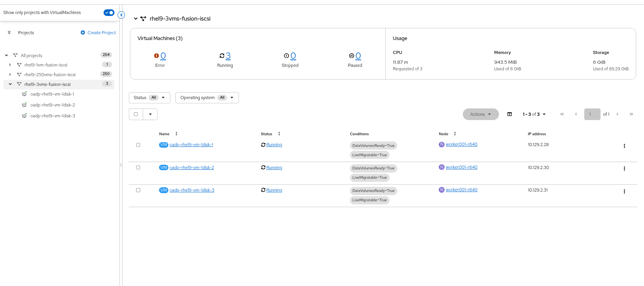
Task: Open the Operating system filter dropdown
Action: tap(207, 98)
